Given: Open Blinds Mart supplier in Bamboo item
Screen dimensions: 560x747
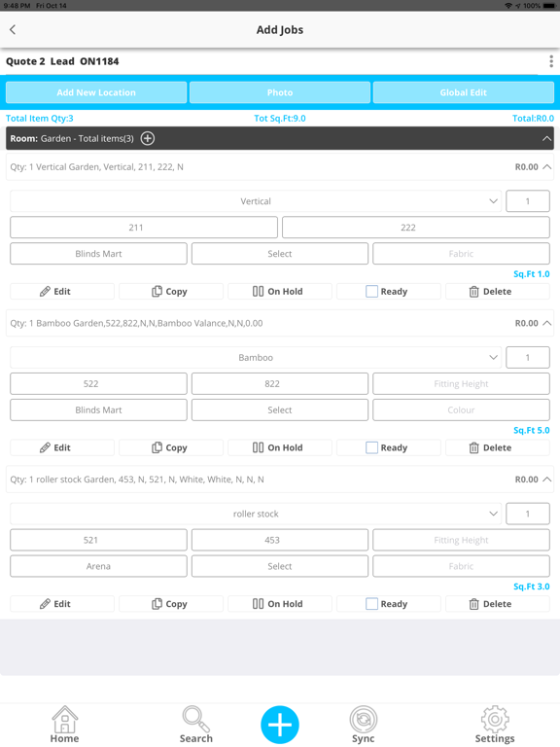Looking at the screenshot, I should tap(98, 409).
